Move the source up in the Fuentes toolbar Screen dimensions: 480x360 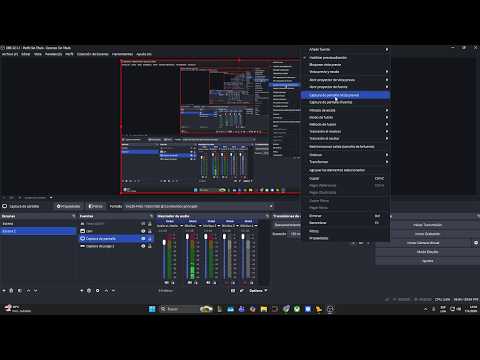click(x=106, y=291)
